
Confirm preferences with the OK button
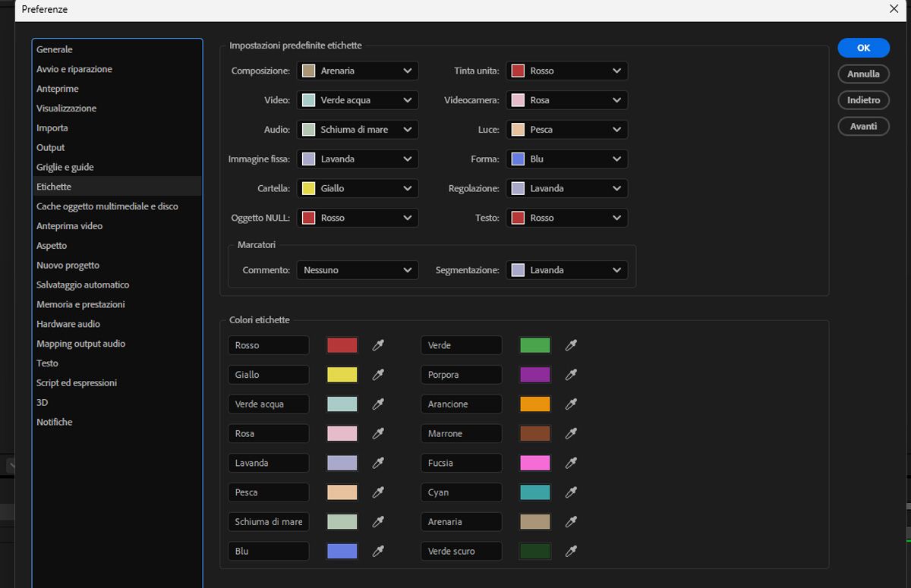coord(864,47)
